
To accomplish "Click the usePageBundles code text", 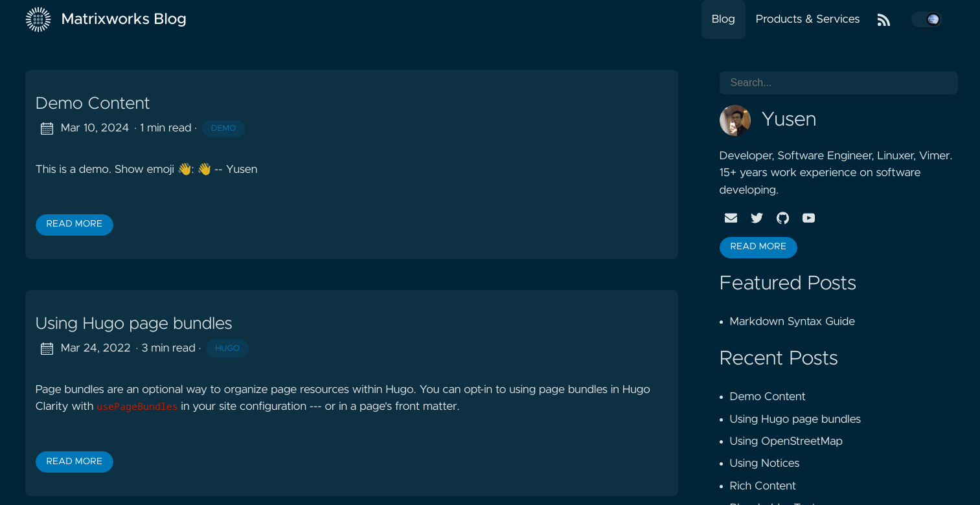I will tap(137, 407).
